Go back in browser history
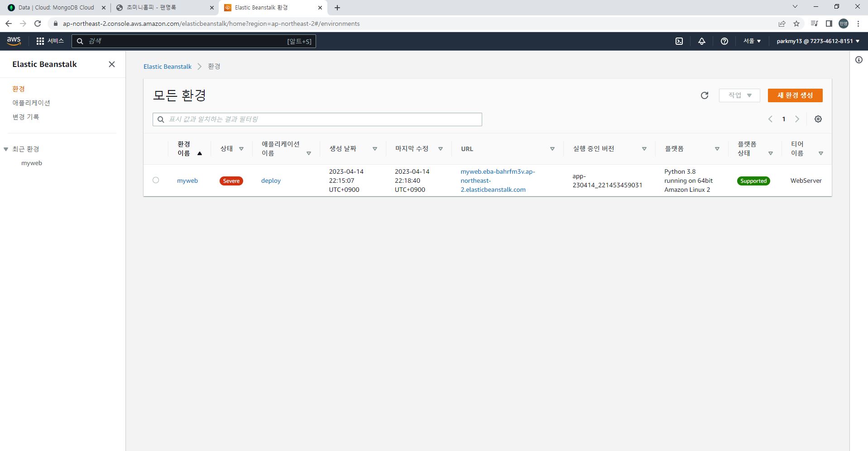The height and width of the screenshot is (451, 868). coord(9,24)
